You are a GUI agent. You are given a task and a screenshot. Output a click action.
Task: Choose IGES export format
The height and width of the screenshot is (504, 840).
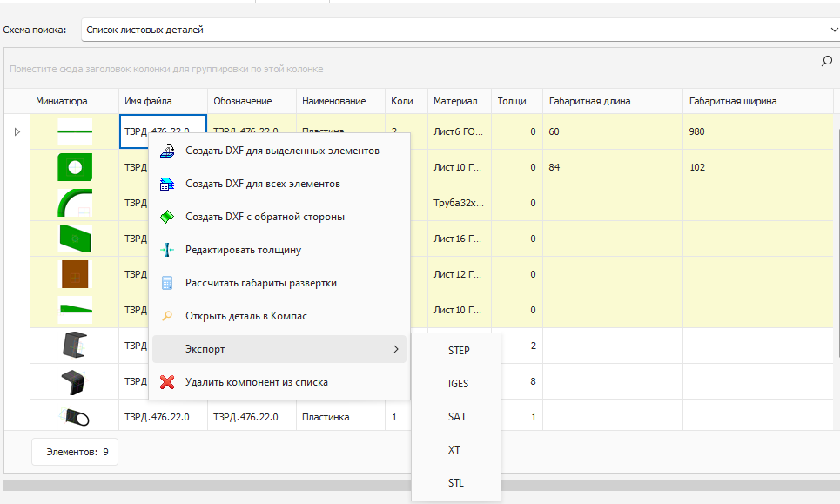coord(458,384)
